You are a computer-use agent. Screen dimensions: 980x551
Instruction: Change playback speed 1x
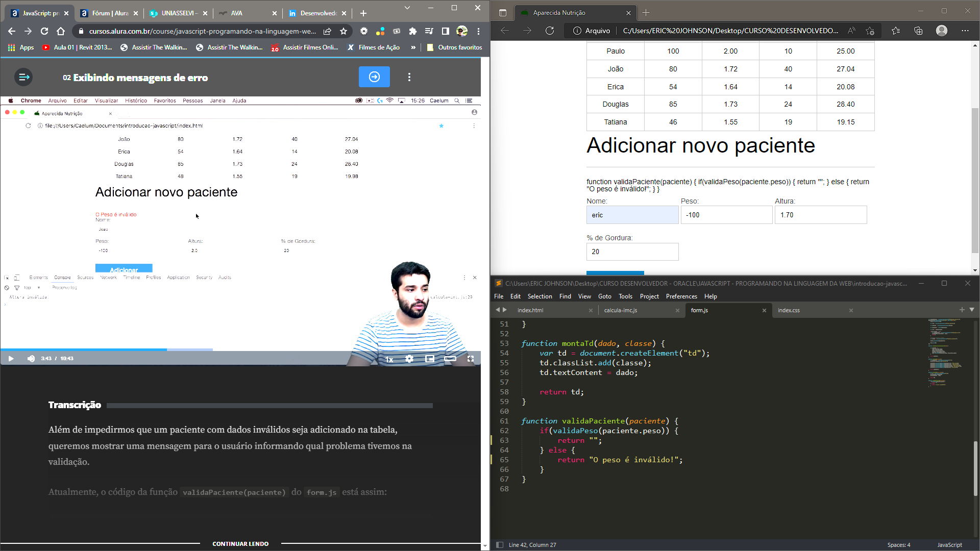(x=389, y=359)
